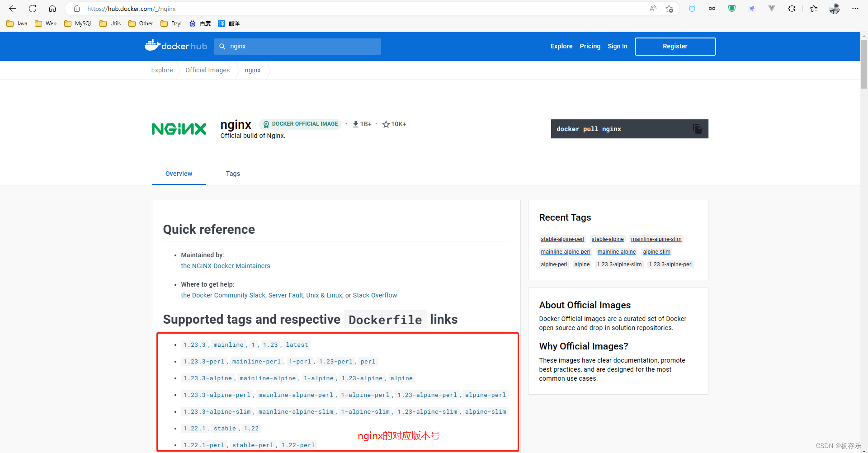868x453 pixels.
Task: Click the stable tag link
Action: pos(225,428)
